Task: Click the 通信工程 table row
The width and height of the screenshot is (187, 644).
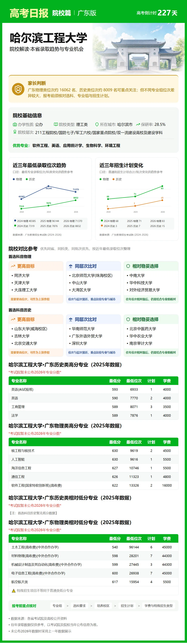Action: (x=93, y=477)
